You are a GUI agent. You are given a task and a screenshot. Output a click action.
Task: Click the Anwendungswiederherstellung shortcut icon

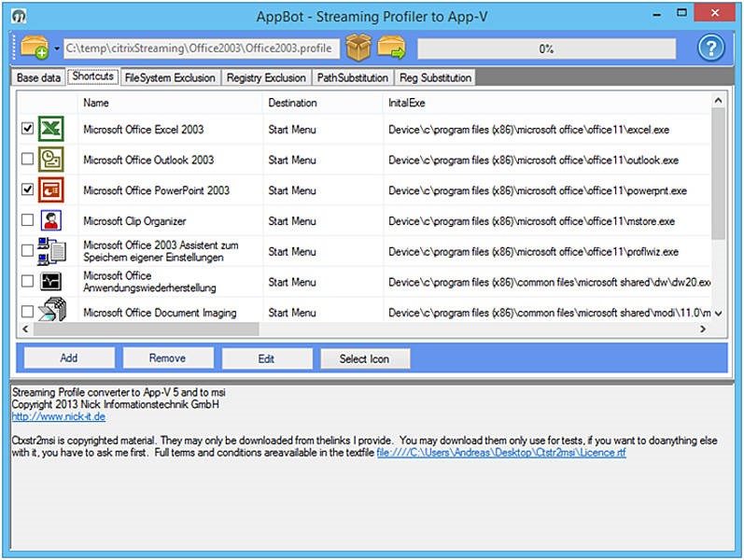pyautogui.click(x=50, y=282)
